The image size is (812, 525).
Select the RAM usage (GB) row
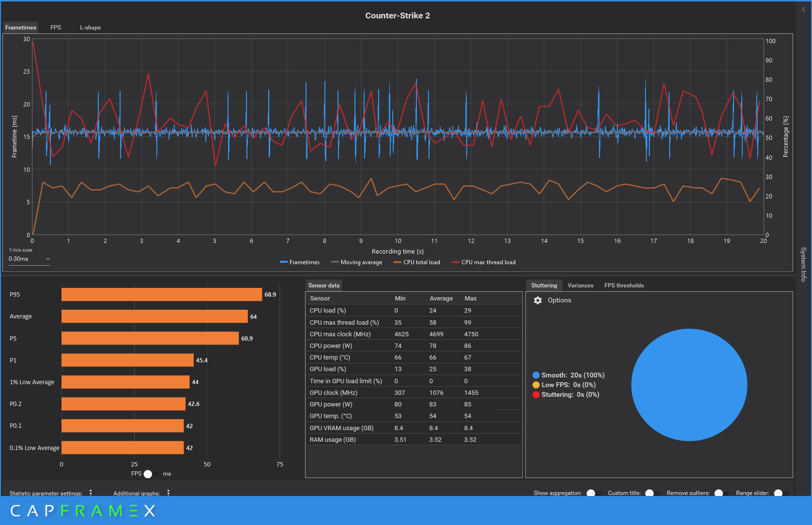coord(414,439)
